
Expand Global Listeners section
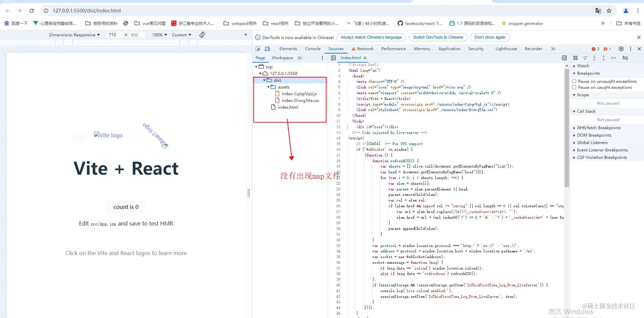pos(574,143)
